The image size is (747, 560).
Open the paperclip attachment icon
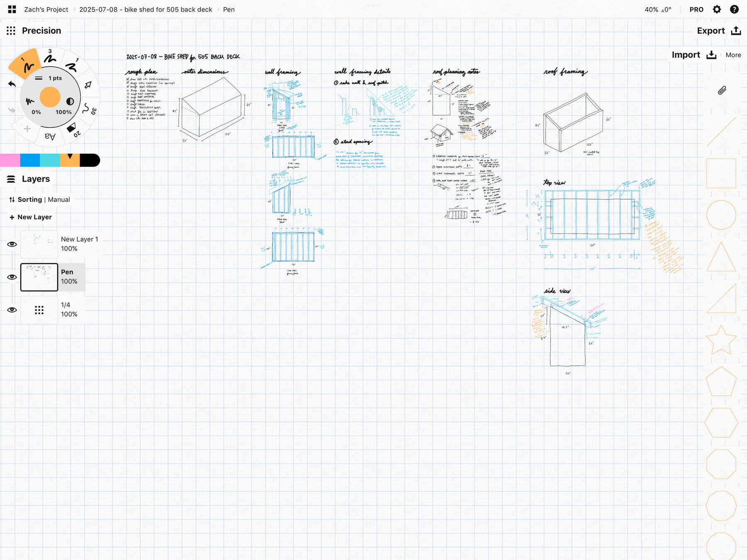tap(722, 90)
